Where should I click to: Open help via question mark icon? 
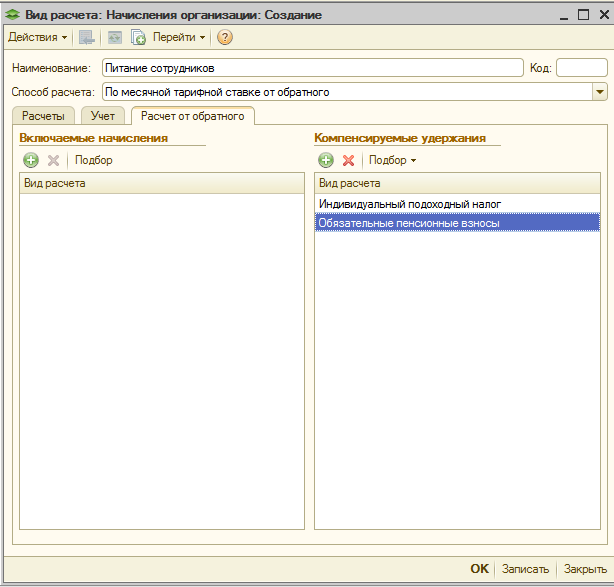tap(225, 37)
